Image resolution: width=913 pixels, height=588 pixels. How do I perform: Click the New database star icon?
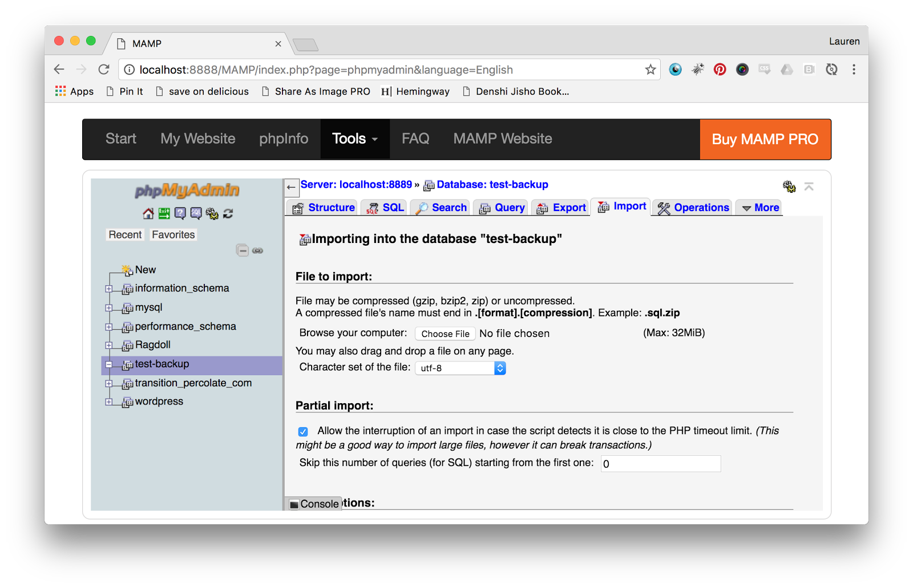point(127,270)
